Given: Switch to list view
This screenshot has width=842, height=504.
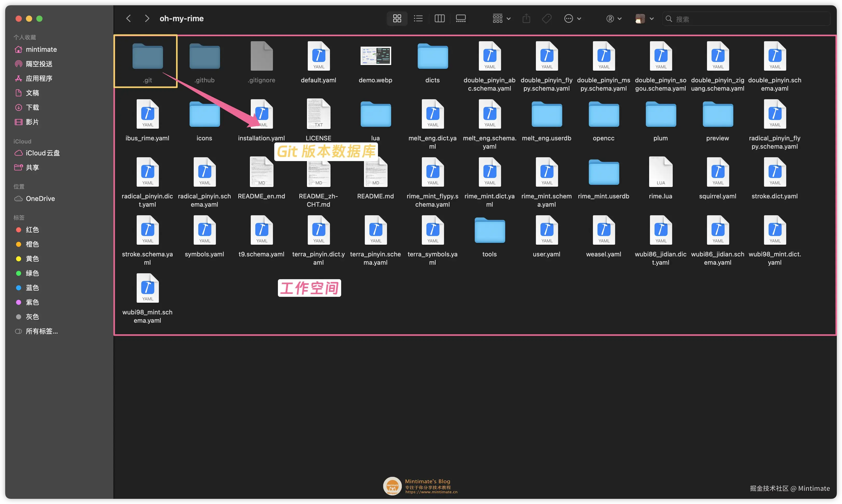Looking at the screenshot, I should (418, 19).
